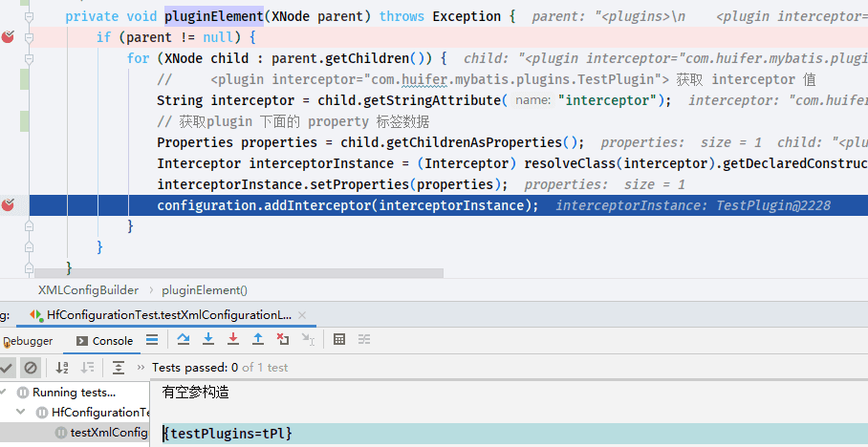Click the Trace Current Stream Chain icon
The width and height of the screenshot is (868, 447).
pyautogui.click(x=363, y=339)
